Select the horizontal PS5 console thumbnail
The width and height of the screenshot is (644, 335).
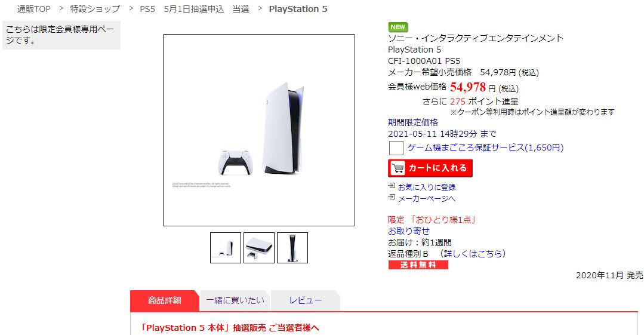[x=259, y=248]
